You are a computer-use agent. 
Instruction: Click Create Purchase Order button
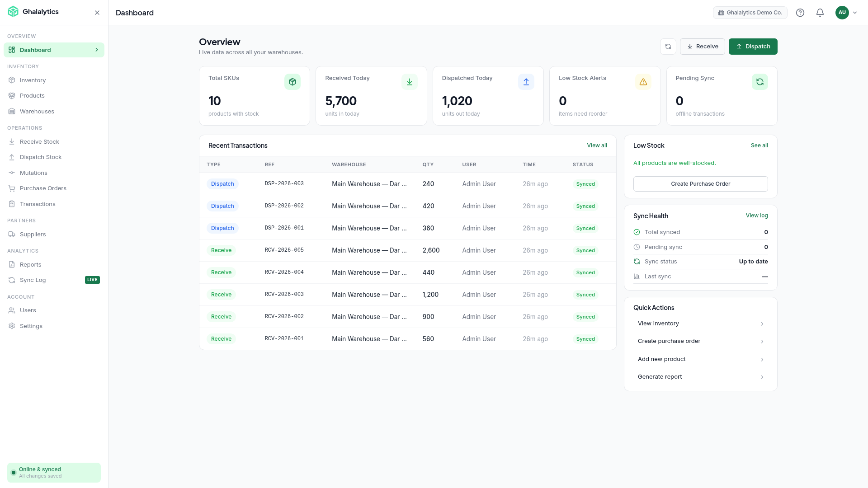(700, 184)
